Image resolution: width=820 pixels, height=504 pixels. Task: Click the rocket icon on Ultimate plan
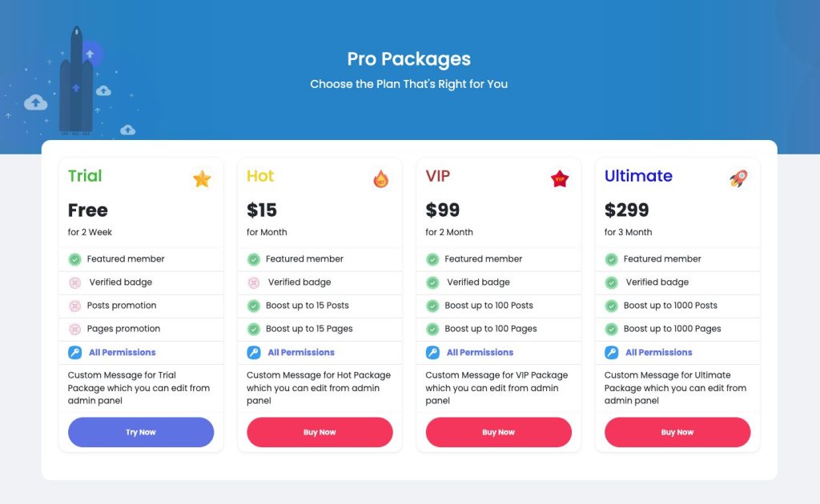(738, 178)
